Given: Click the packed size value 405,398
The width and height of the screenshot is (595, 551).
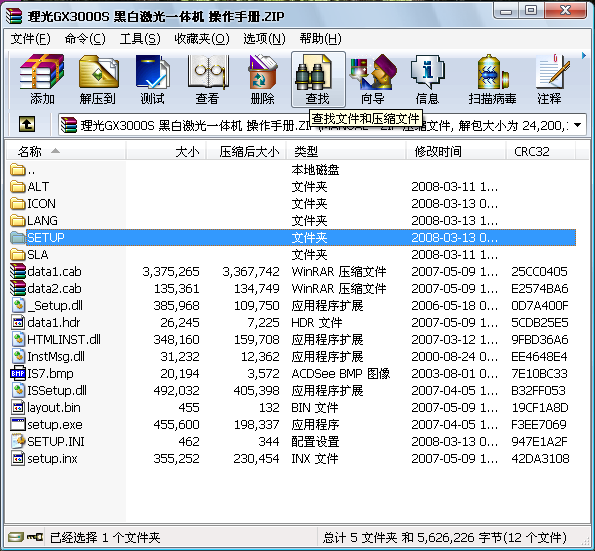Looking at the screenshot, I should click(256, 390).
